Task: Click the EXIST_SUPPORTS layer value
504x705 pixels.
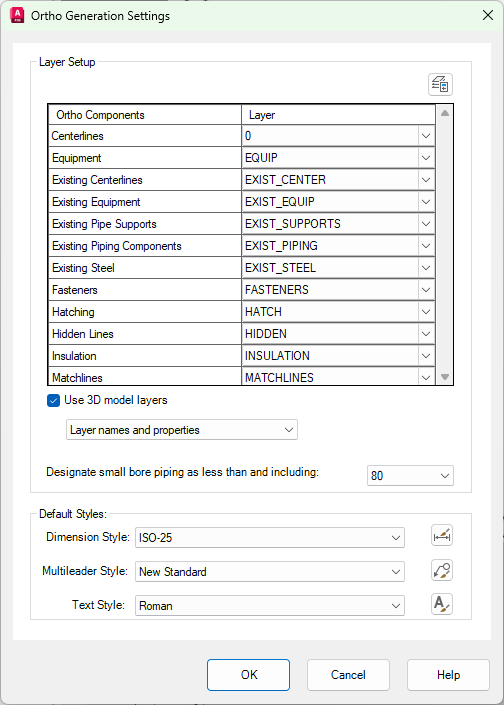Action: pyautogui.click(x=293, y=224)
